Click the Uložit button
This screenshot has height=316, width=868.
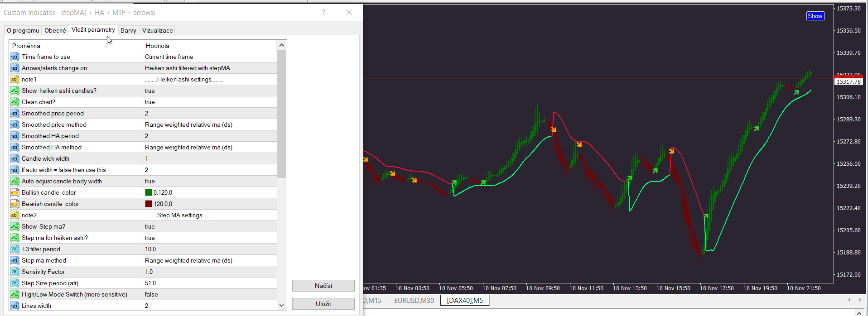coord(323,304)
